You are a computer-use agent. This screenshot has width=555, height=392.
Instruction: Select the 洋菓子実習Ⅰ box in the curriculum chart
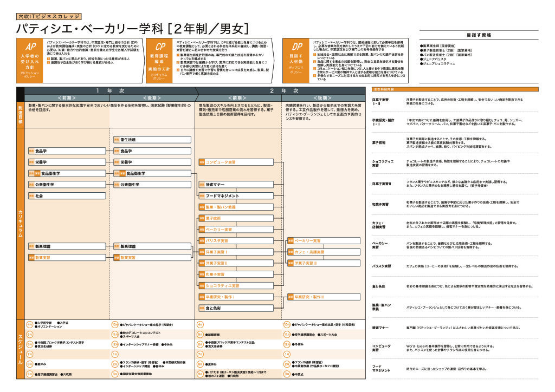pyautogui.click(x=236, y=252)
